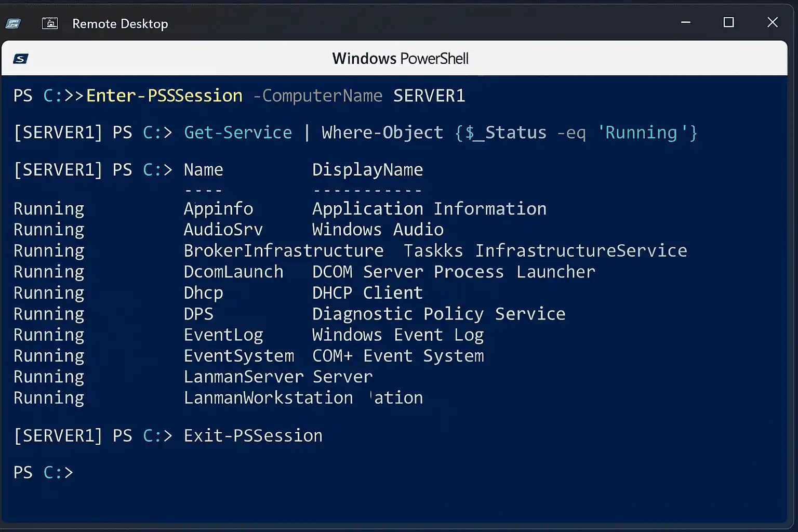Select the BrokerInfrastructure service entry
Image resolution: width=798 pixels, height=532 pixels.
tap(284, 251)
